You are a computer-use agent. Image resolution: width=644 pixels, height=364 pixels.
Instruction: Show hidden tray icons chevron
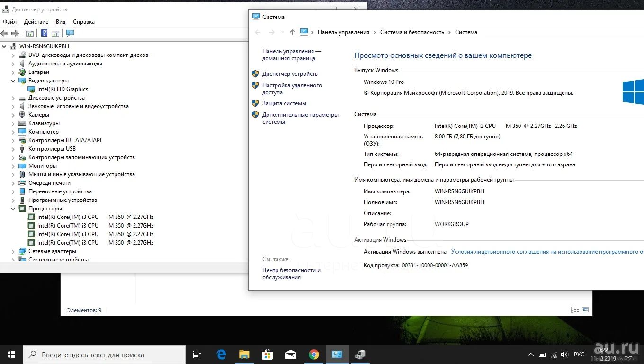tap(531, 355)
